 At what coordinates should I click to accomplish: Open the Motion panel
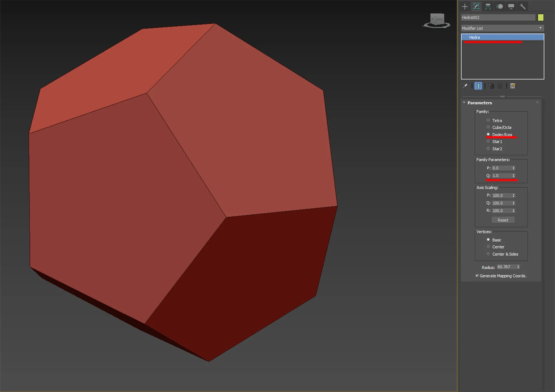click(x=499, y=7)
